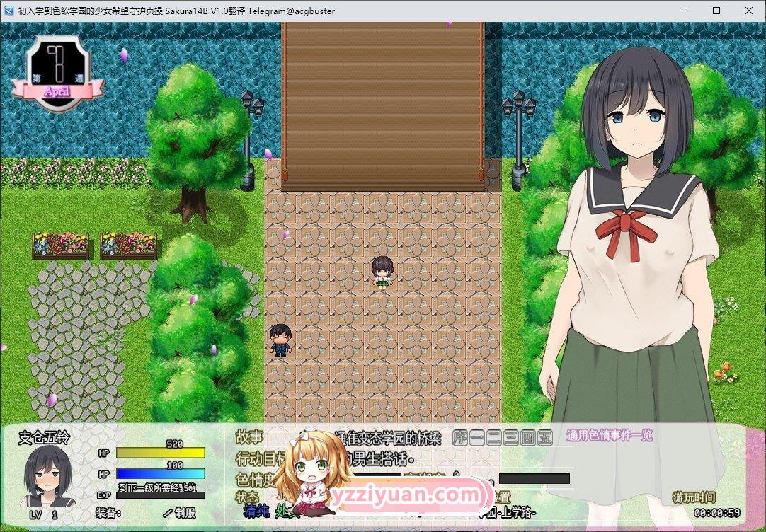Click the yellow HP gauge bar
Image resolution: width=766 pixels, height=532 pixels.
pos(160,453)
